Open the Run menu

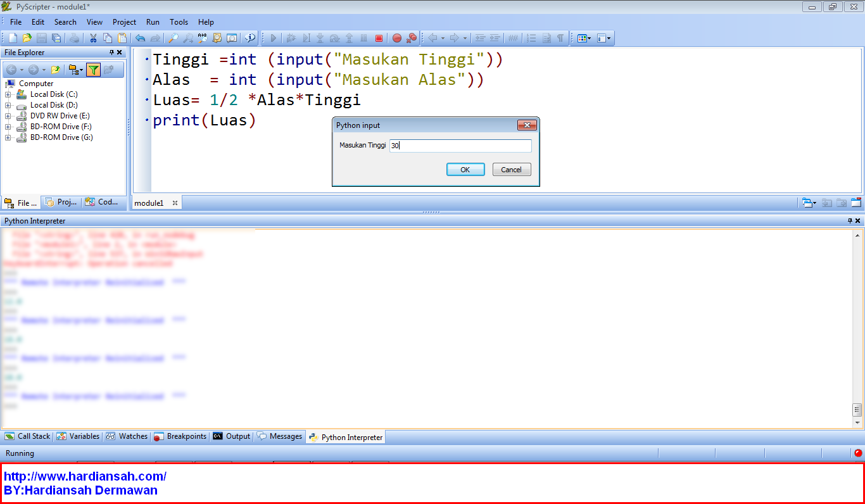click(153, 22)
